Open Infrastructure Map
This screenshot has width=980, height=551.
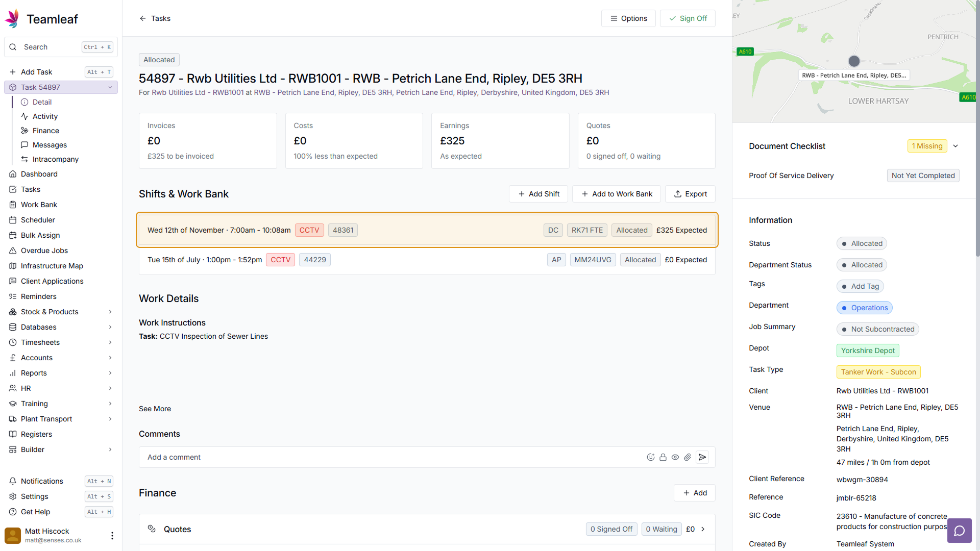tap(61, 266)
